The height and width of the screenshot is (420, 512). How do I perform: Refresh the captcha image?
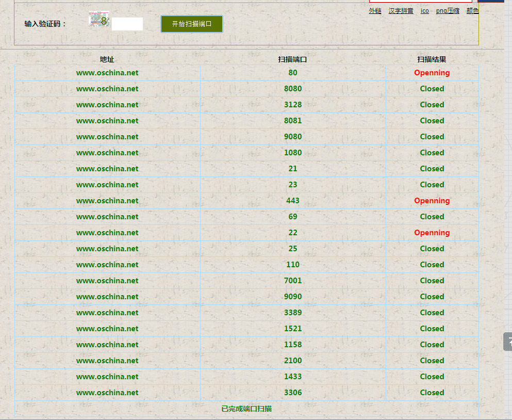coord(99,19)
